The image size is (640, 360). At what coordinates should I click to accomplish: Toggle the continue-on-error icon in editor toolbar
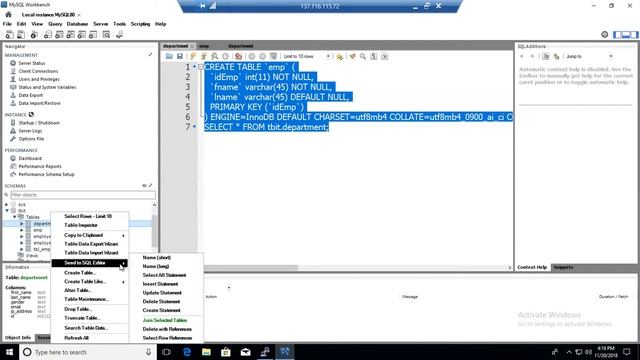click(x=238, y=56)
